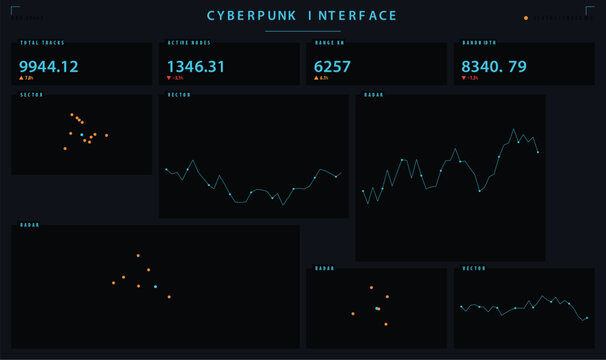Viewport: 606px width, 360px height.
Task: Click the cyan point in the SECTOR scatter plot
Action: [82, 135]
